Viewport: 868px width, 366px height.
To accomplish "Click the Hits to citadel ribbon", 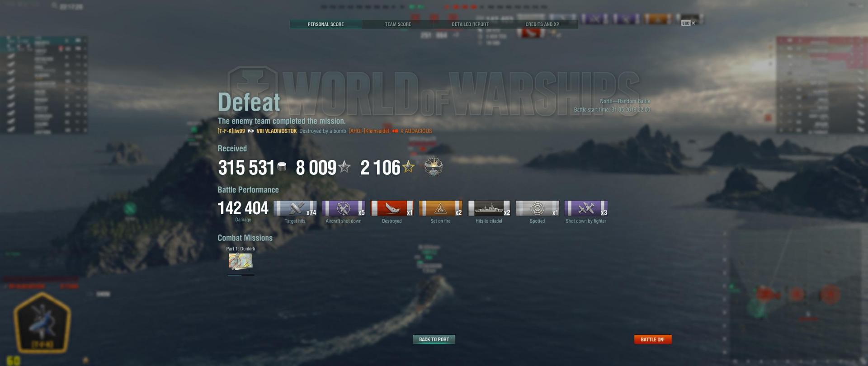I will pos(489,208).
